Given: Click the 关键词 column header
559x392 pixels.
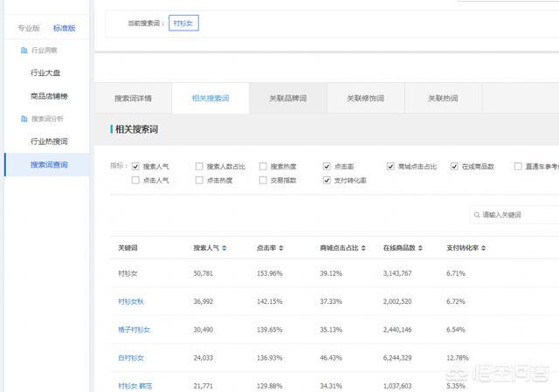Looking at the screenshot, I should pos(128,248).
